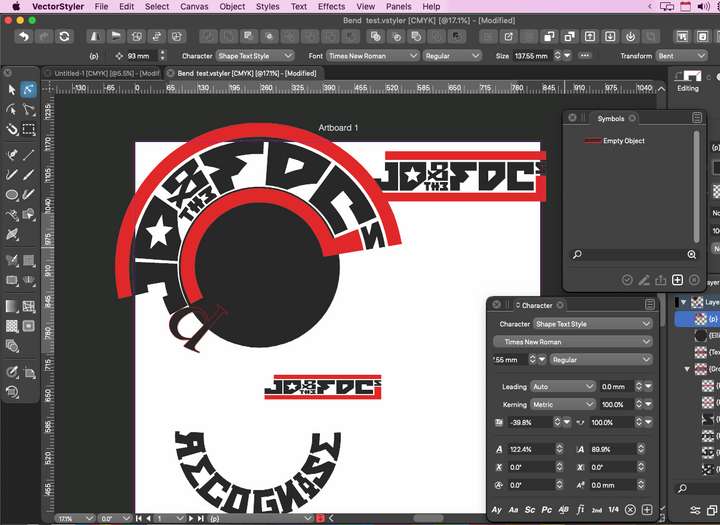
Task: Select the Mesh gradient tool
Action: coord(28,306)
